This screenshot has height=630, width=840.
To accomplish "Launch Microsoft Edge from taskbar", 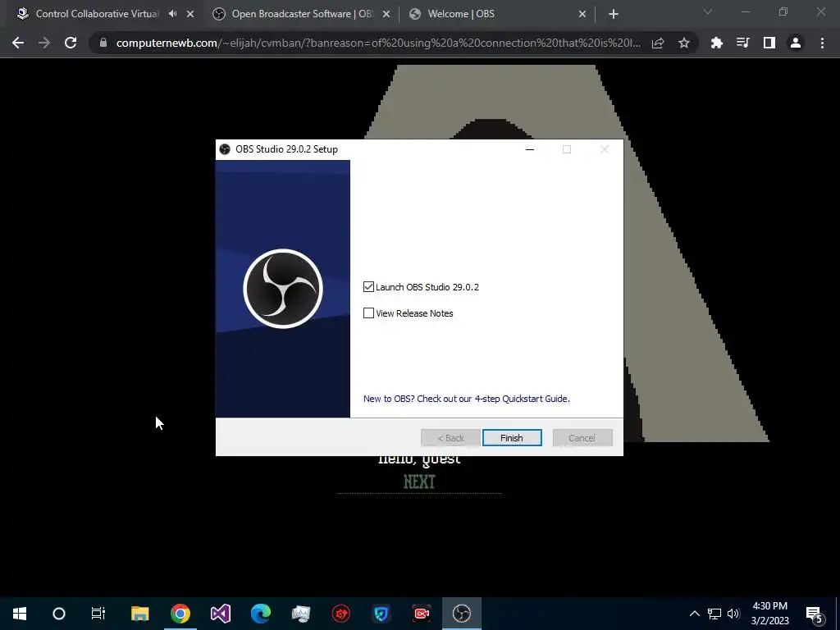I will point(261,614).
